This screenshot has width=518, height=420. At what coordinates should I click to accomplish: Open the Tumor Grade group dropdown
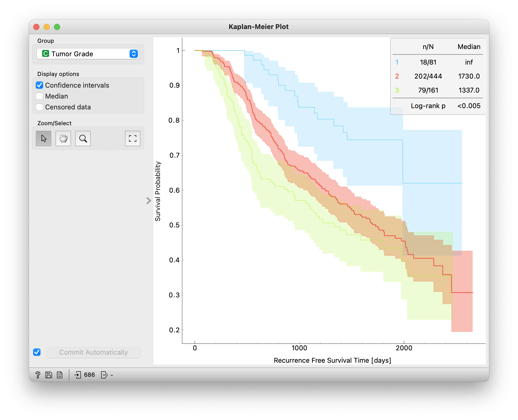(88, 54)
